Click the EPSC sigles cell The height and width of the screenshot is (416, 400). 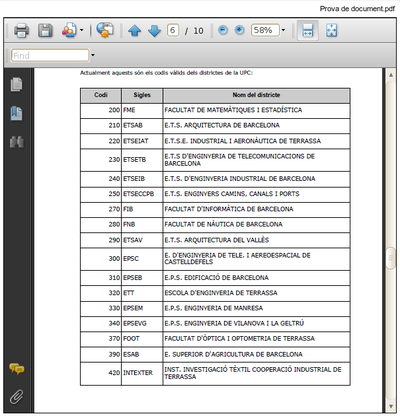[x=142, y=259]
